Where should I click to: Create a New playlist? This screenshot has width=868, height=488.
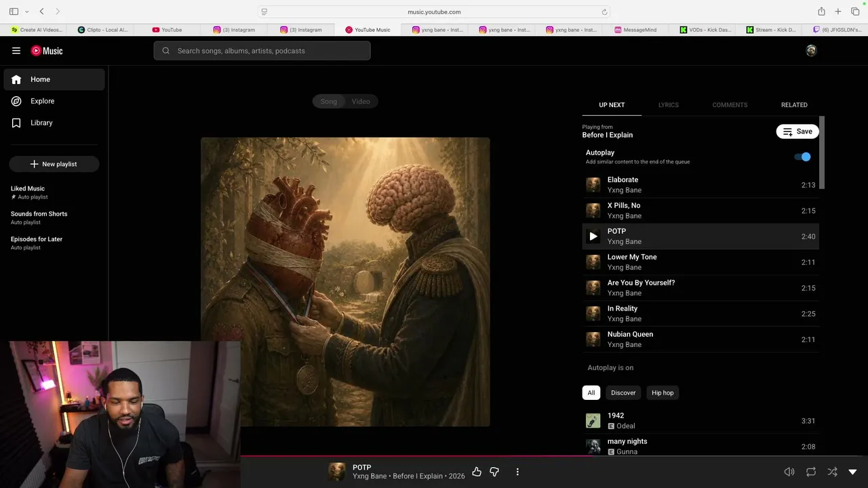point(54,164)
